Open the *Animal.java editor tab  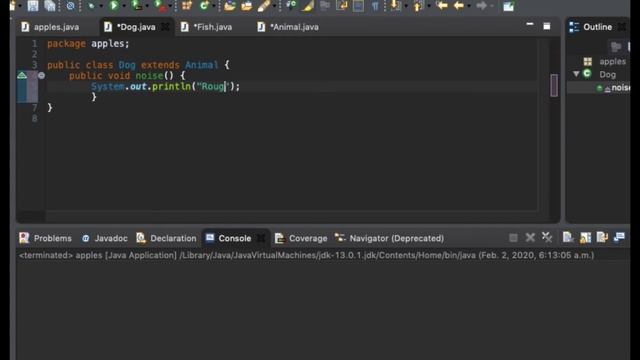coord(288,27)
